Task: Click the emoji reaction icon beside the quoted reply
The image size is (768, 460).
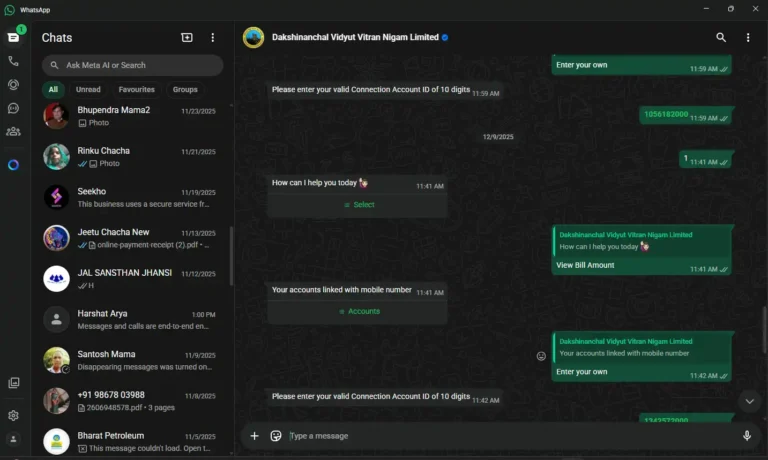Action: tap(541, 356)
